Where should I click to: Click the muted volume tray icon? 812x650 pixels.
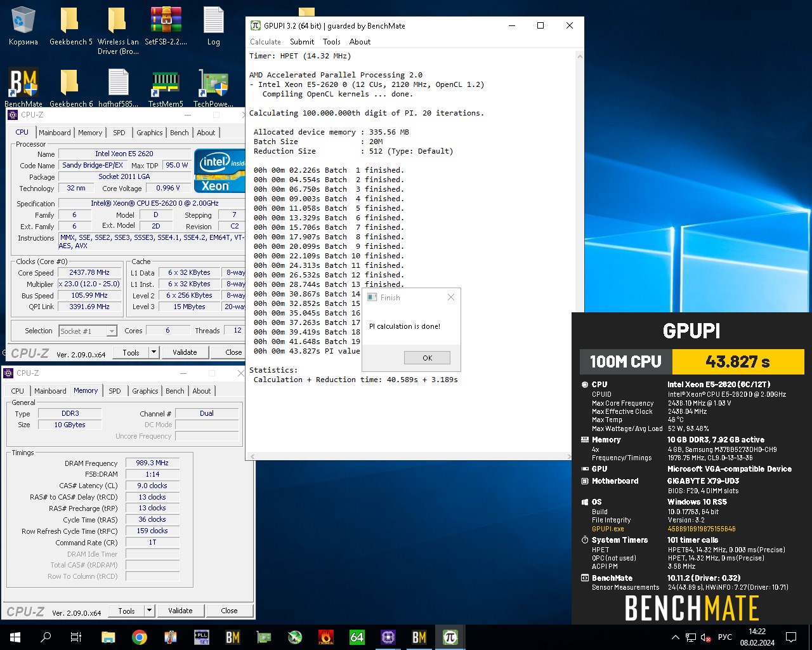point(705,637)
